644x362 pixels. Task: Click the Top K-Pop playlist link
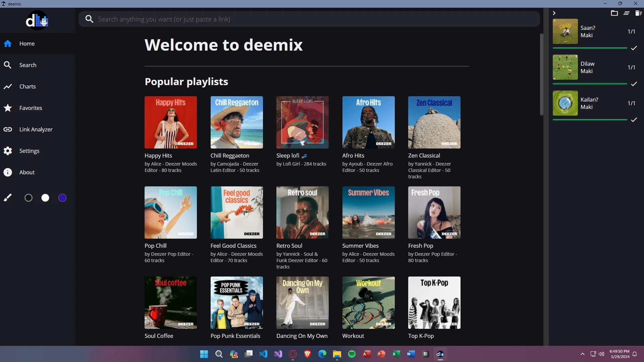click(421, 336)
